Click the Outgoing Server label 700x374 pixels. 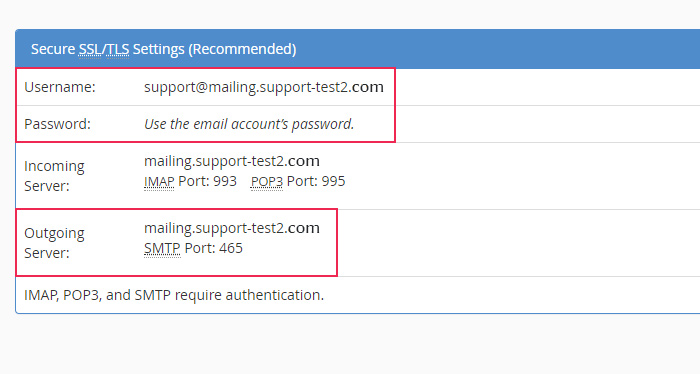pyautogui.click(x=54, y=242)
